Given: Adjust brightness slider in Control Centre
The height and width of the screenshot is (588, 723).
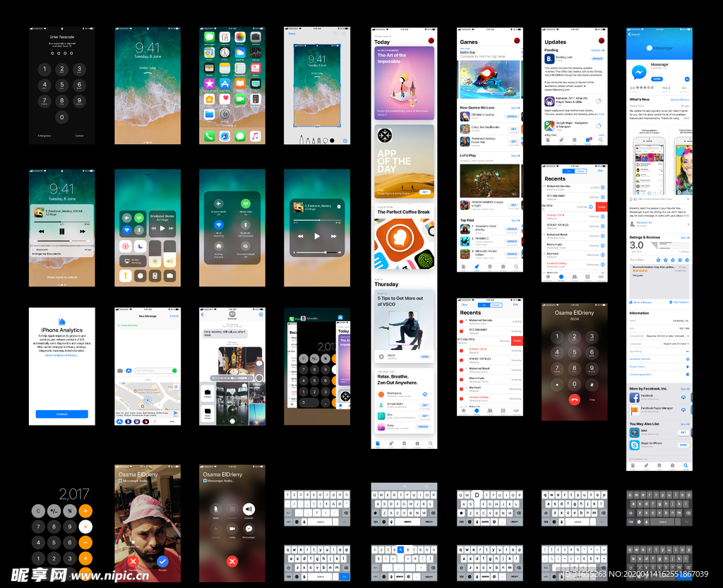Looking at the screenshot, I should [x=155, y=255].
